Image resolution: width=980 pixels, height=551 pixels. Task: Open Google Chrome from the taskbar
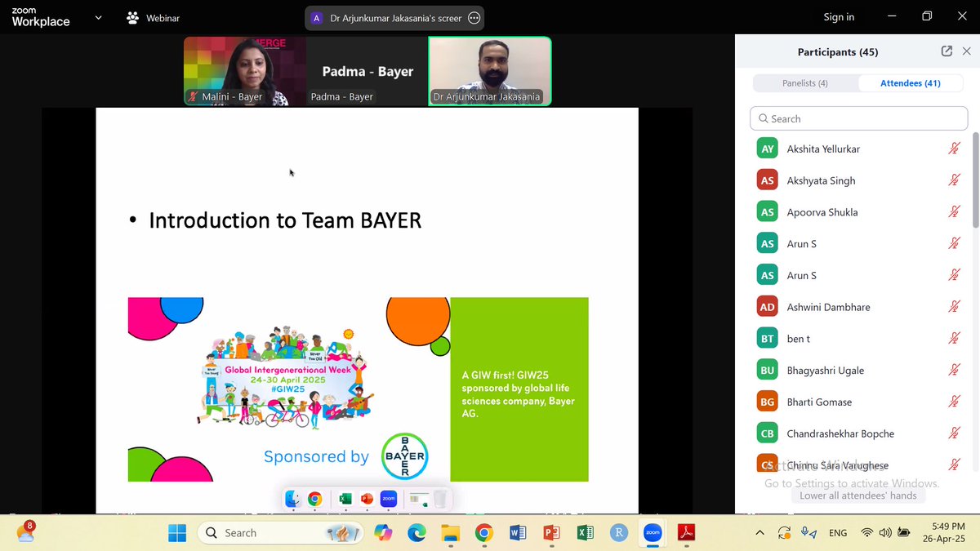pos(484,533)
